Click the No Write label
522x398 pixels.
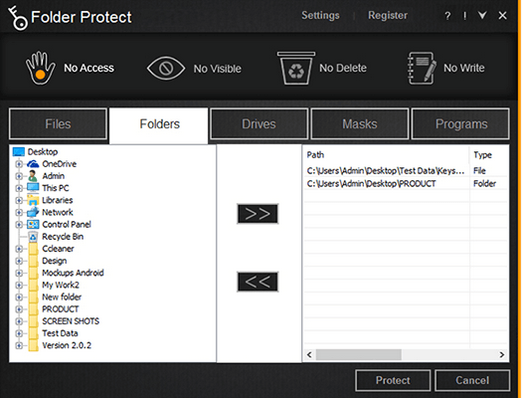tap(464, 68)
